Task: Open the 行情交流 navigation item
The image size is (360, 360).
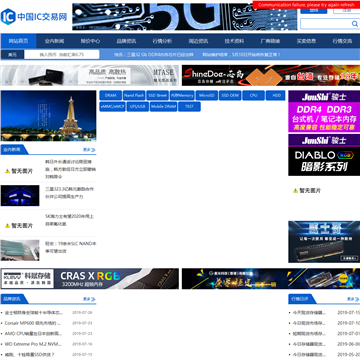Action: click(342, 41)
